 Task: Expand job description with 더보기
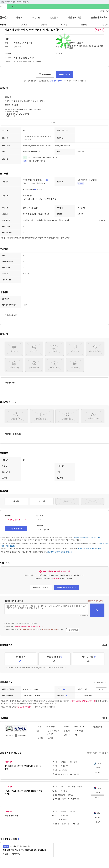[x=54, y=122]
